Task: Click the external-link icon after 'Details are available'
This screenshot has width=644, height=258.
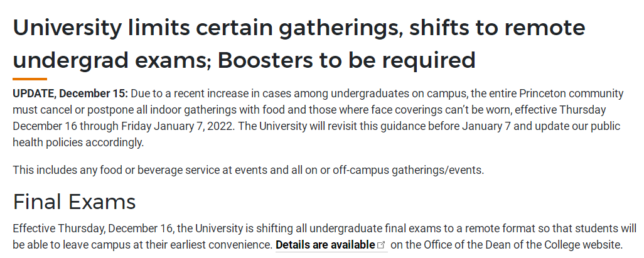Action: [381, 245]
